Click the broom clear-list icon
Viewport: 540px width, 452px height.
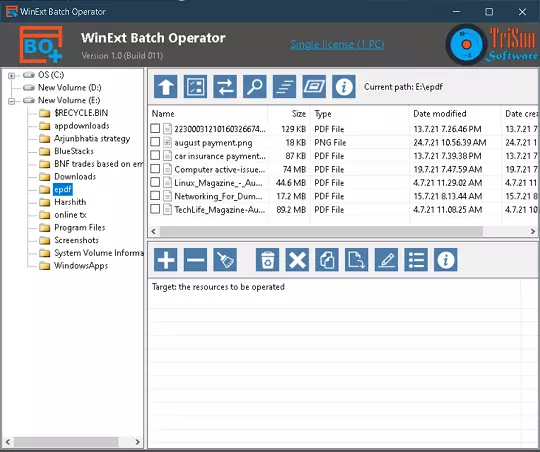click(225, 260)
